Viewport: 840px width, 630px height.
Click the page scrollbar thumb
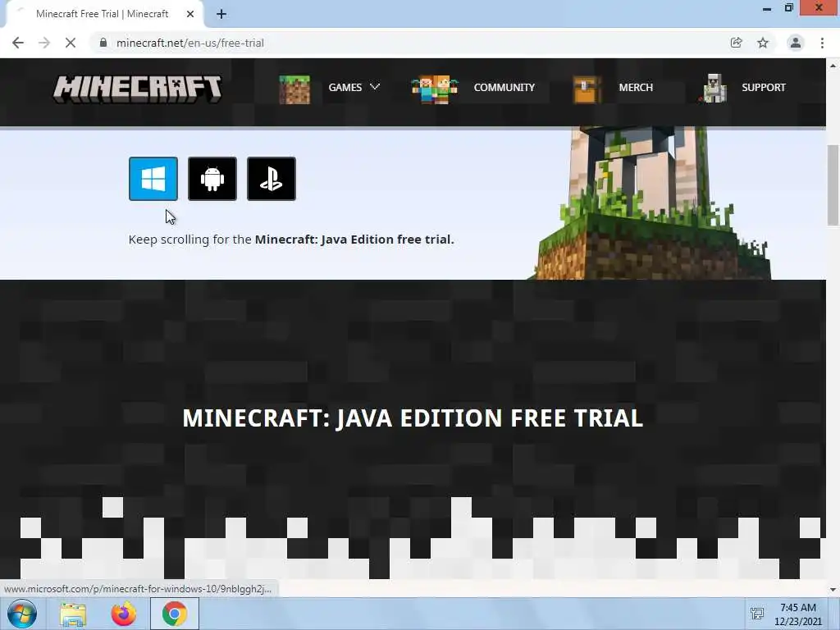(x=833, y=185)
